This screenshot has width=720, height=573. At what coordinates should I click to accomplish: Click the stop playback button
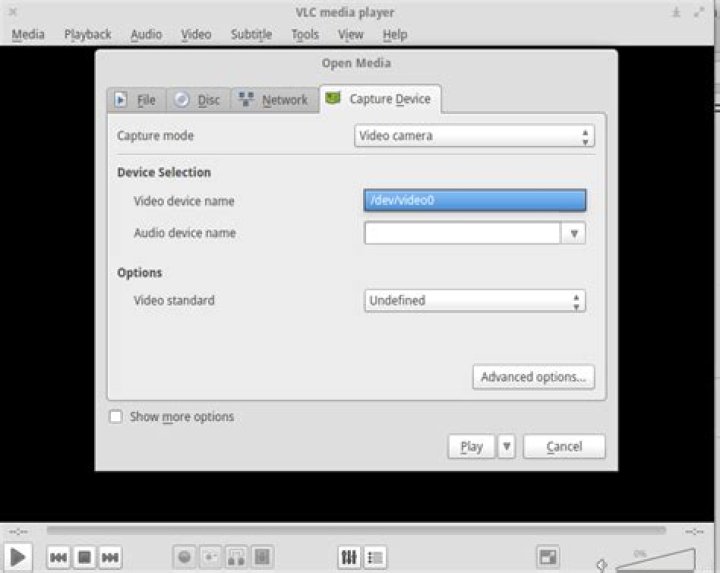pos(84,557)
